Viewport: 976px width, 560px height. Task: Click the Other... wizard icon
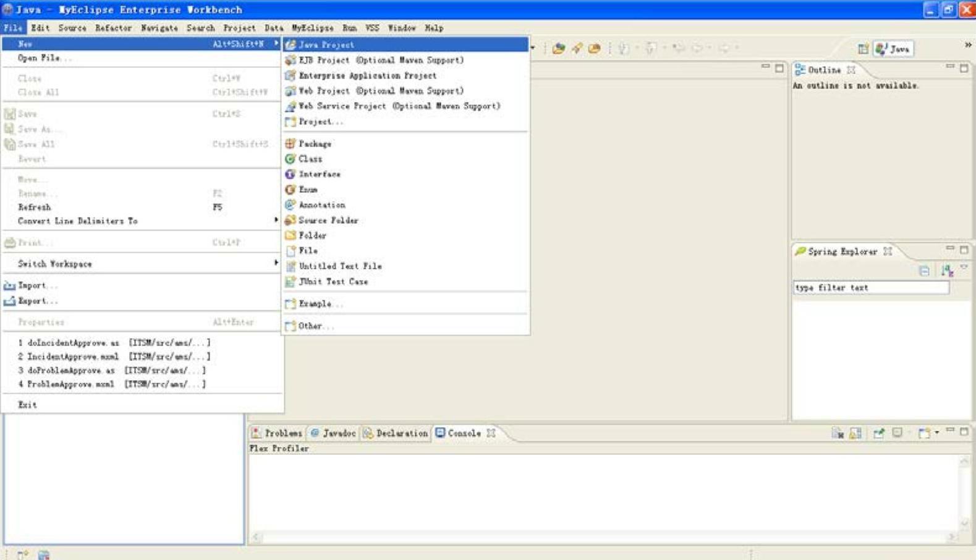coord(290,326)
